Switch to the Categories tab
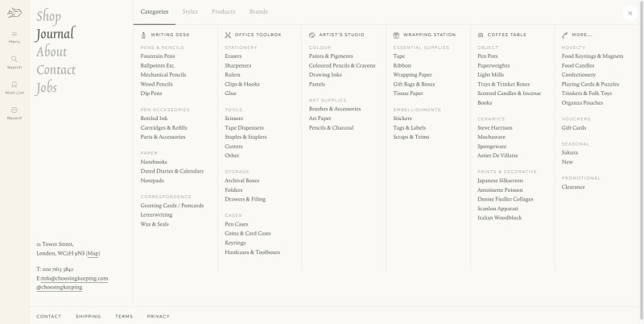Screen dimensions: 644x324 point(155,11)
